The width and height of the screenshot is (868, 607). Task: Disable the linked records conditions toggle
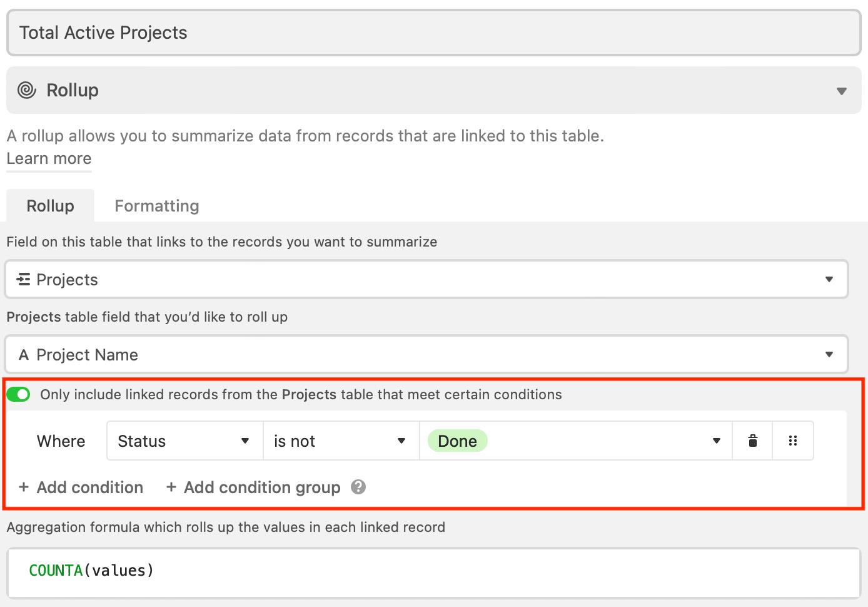pyautogui.click(x=18, y=394)
